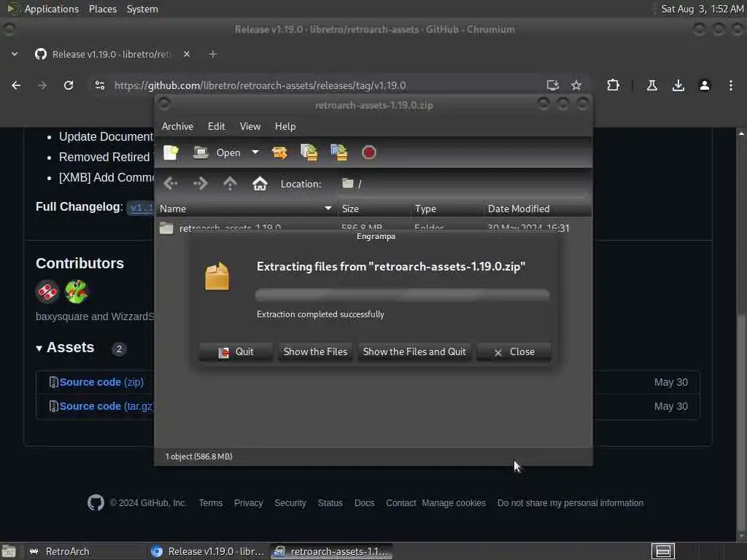Click the site information icon in address bar

pos(99,85)
